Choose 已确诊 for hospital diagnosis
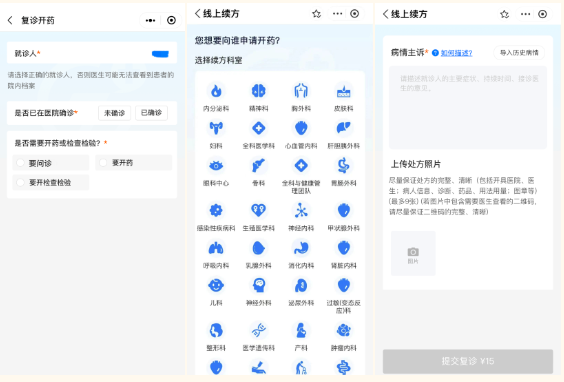Screen dimensions: 564x382 [x=151, y=113]
